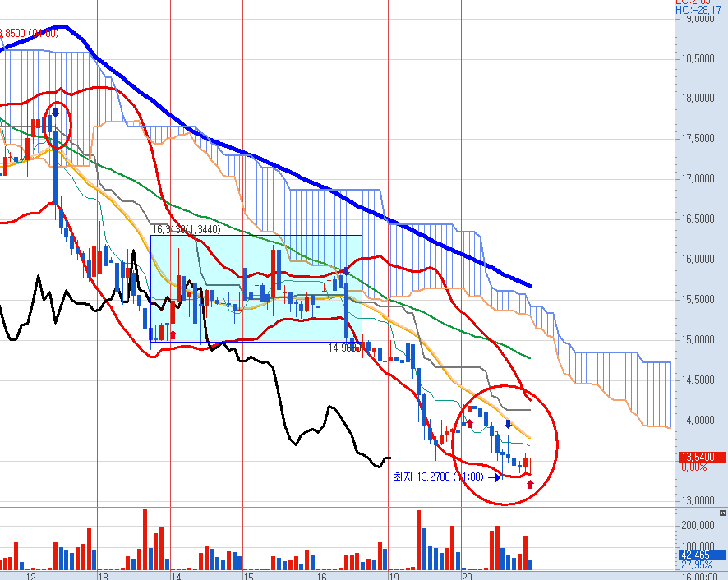Click the ,8500 (04:00) high-price label
This screenshot has height=580, width=728.
30,33
